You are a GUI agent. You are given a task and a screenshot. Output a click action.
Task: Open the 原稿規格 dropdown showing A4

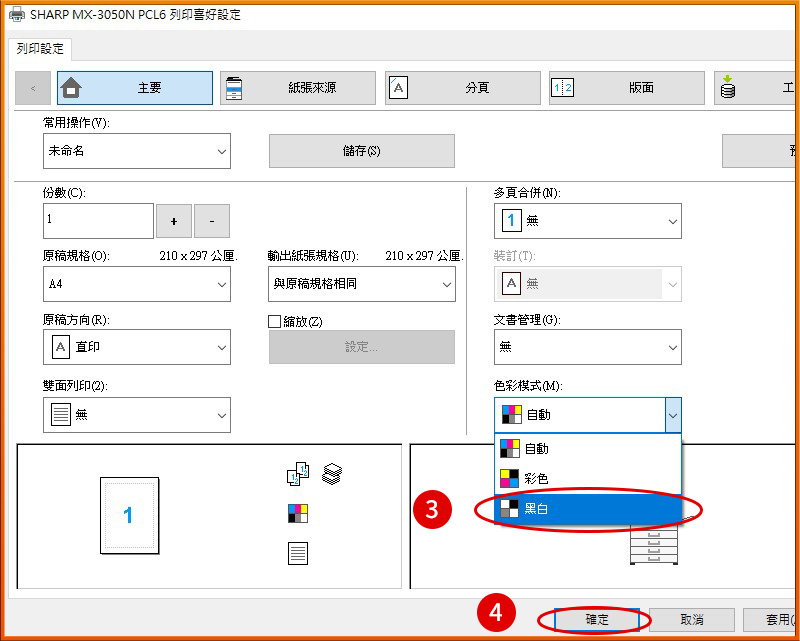point(137,284)
